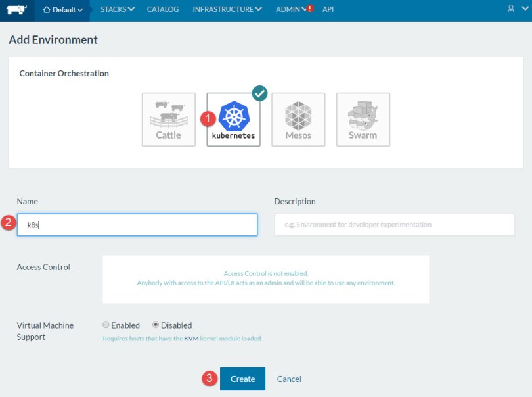532x397 pixels.
Task: Select Disabled for Virtual Machine Support
Action: (x=156, y=325)
